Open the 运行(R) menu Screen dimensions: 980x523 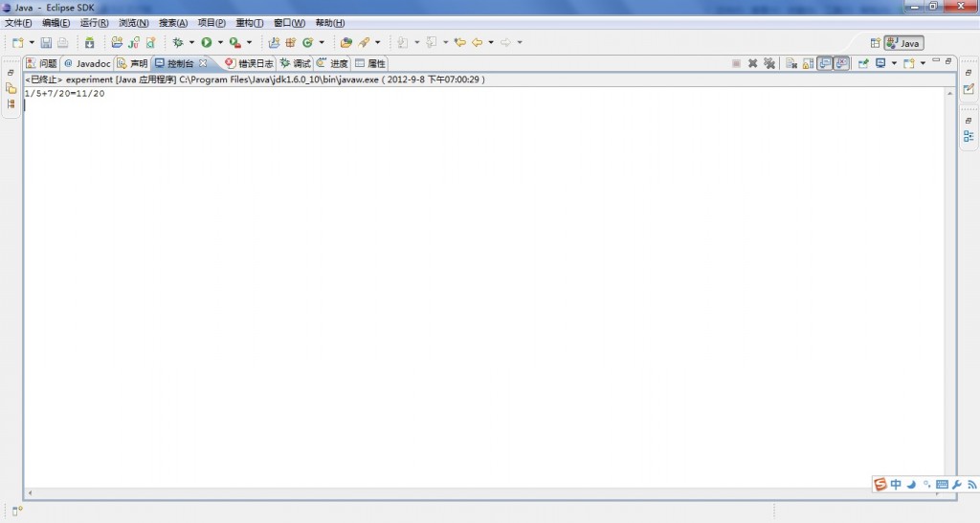tap(95, 23)
